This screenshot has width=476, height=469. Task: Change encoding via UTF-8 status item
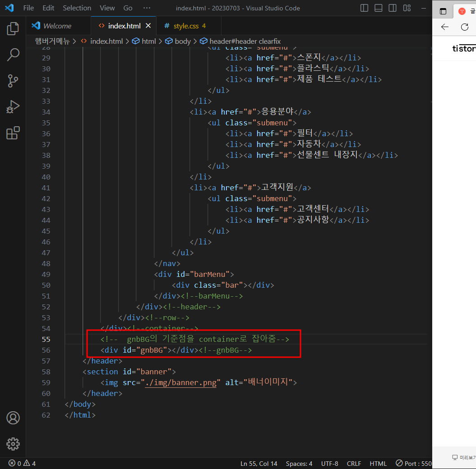329,463
